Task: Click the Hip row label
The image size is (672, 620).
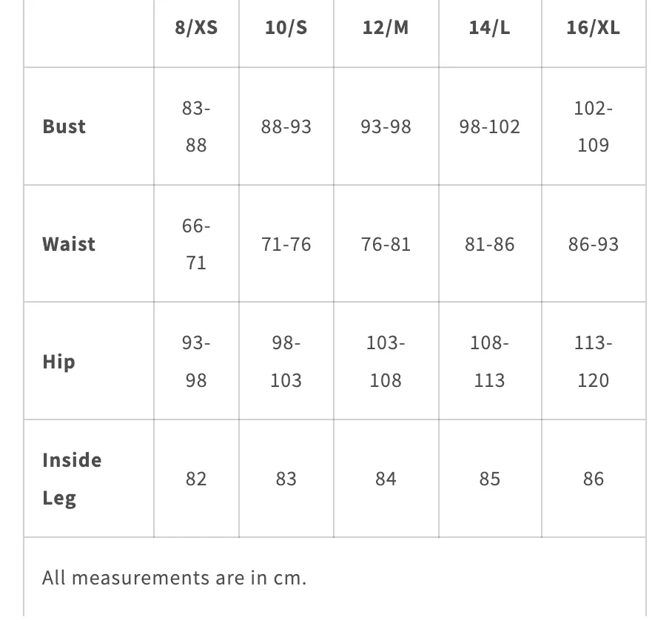Action: [58, 362]
